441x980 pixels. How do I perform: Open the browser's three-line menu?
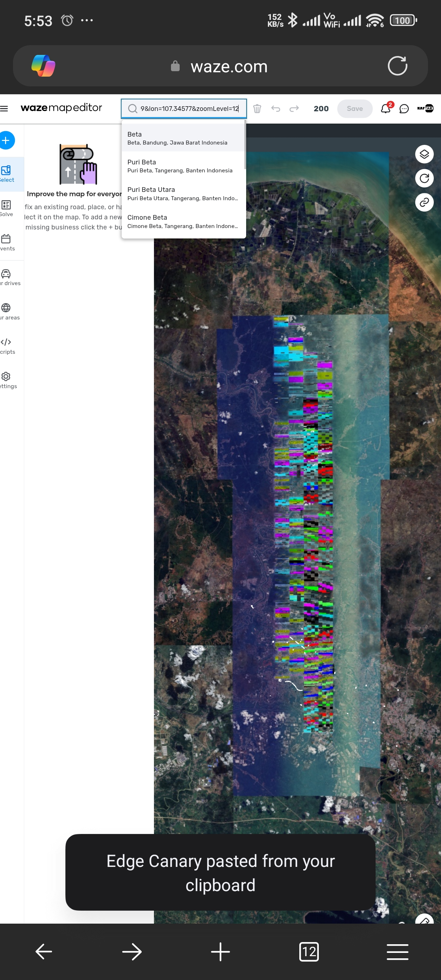[x=397, y=952]
